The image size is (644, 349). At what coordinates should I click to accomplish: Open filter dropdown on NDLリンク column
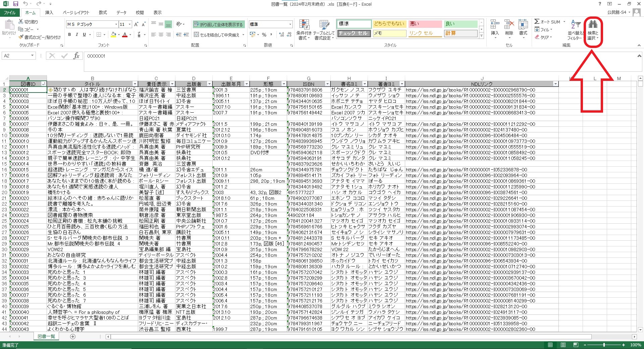[x=555, y=84]
